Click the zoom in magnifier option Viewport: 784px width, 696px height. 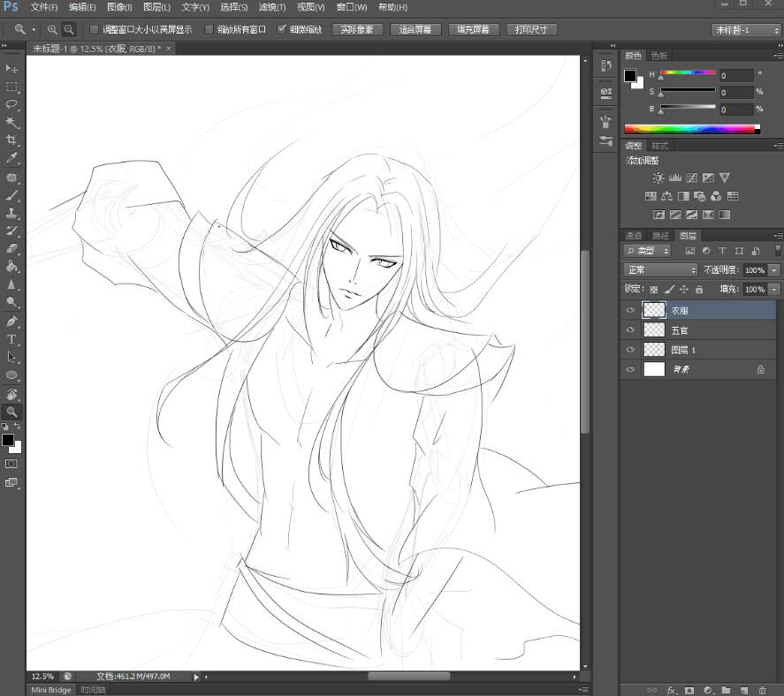click(x=52, y=29)
